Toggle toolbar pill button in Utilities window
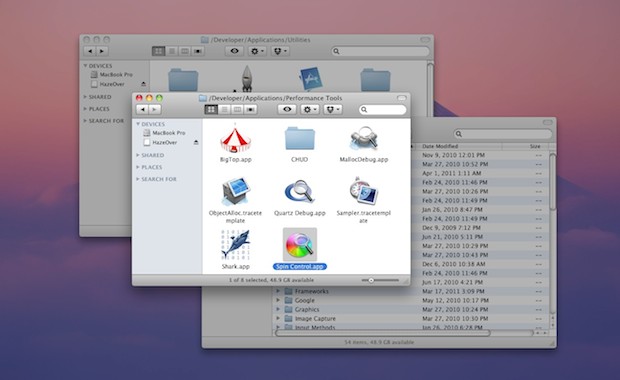The image size is (620, 380). (425, 40)
